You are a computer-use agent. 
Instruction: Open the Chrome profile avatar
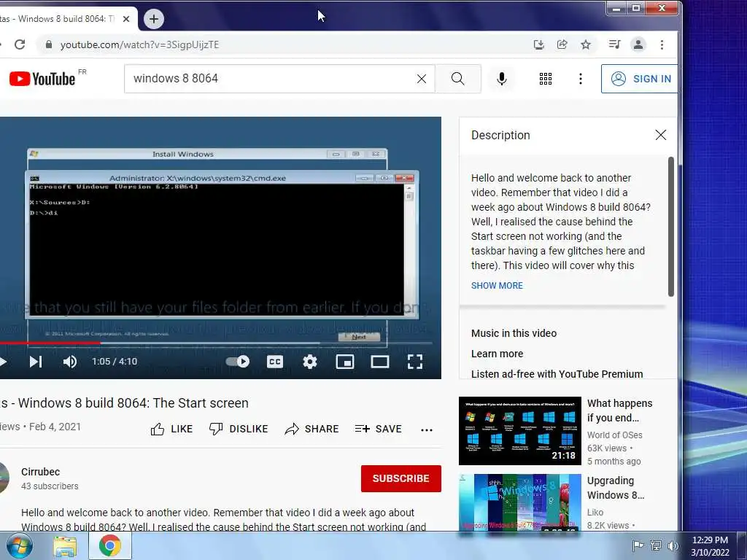[x=638, y=44]
